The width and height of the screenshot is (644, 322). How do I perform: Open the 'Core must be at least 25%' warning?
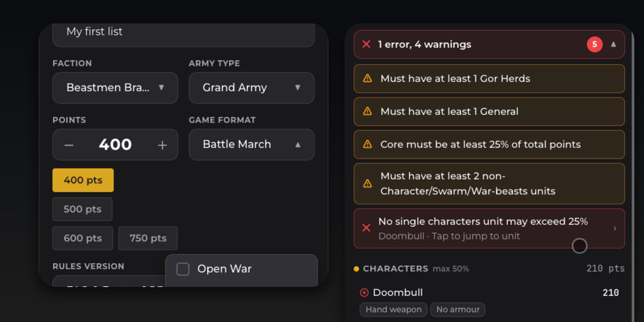489,144
